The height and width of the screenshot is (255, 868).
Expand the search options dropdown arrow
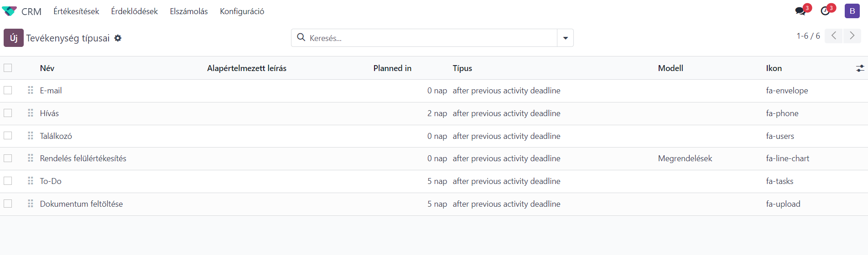[x=565, y=38]
